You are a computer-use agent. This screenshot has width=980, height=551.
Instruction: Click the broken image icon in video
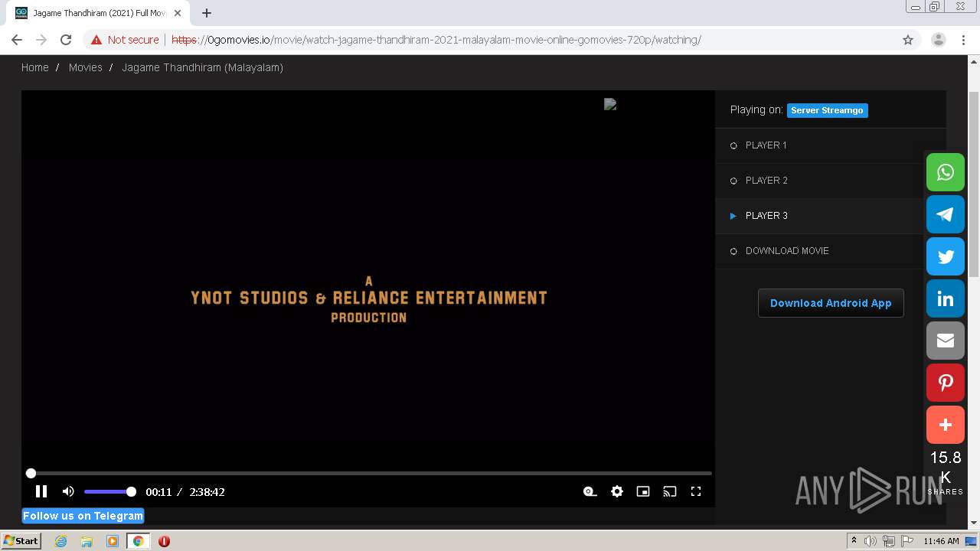click(x=610, y=104)
